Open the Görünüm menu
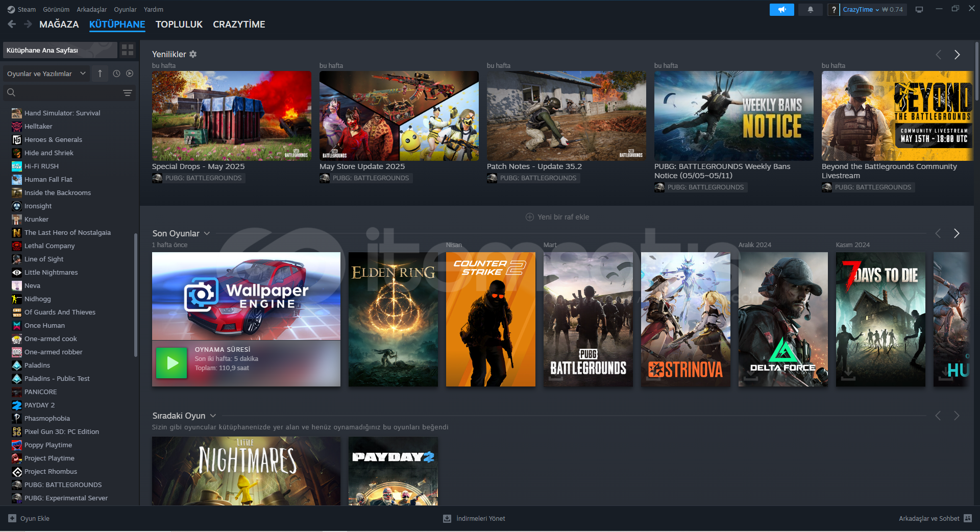The image size is (980, 532). click(x=56, y=10)
